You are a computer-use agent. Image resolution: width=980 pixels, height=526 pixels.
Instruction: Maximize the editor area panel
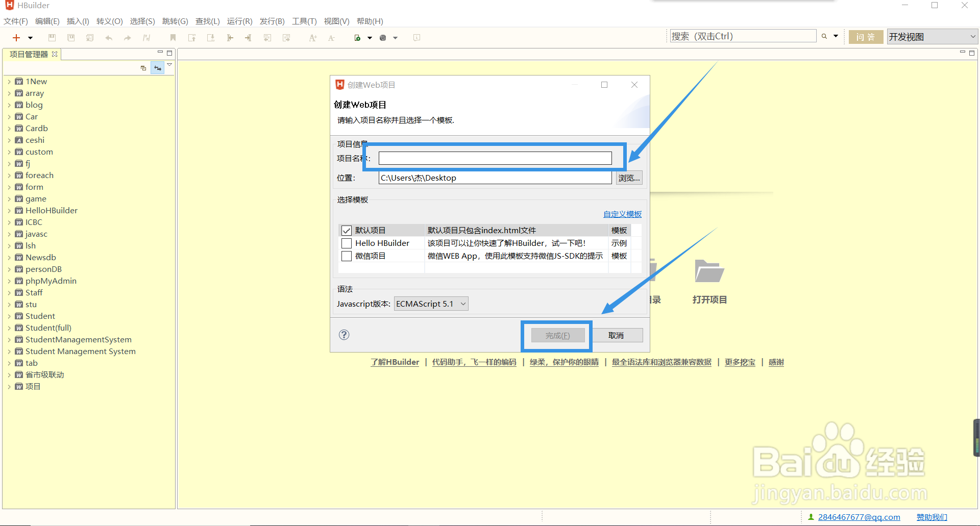[972, 53]
